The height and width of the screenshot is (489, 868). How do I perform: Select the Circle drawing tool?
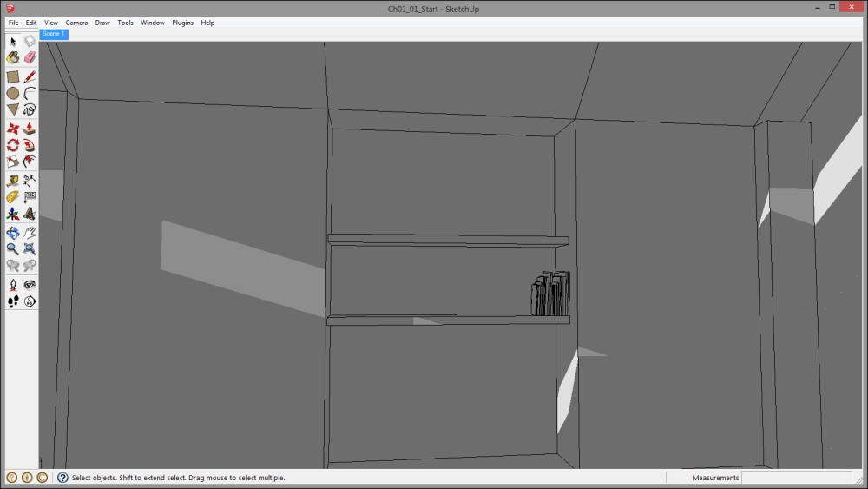pyautogui.click(x=13, y=93)
